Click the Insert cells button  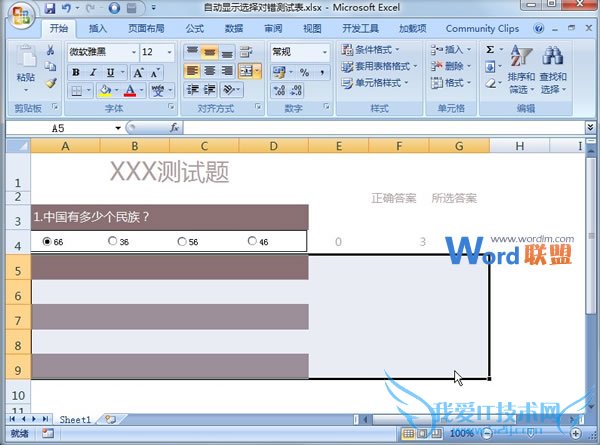(450, 50)
